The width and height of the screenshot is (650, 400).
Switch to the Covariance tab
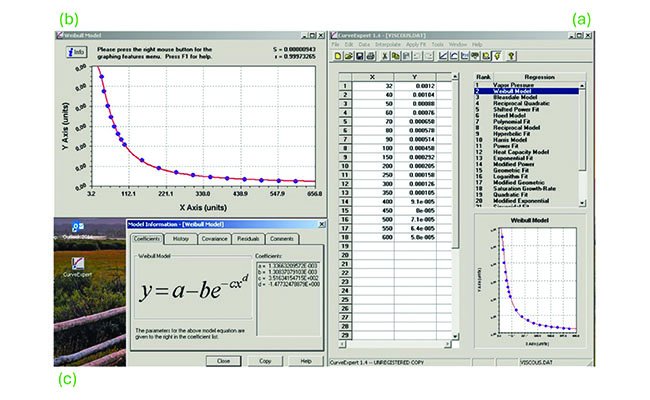click(213, 239)
